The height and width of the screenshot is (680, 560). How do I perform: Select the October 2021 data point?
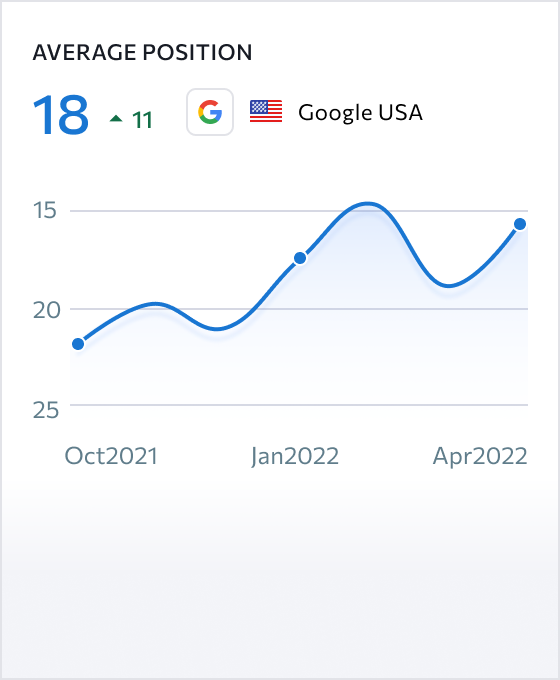click(78, 344)
